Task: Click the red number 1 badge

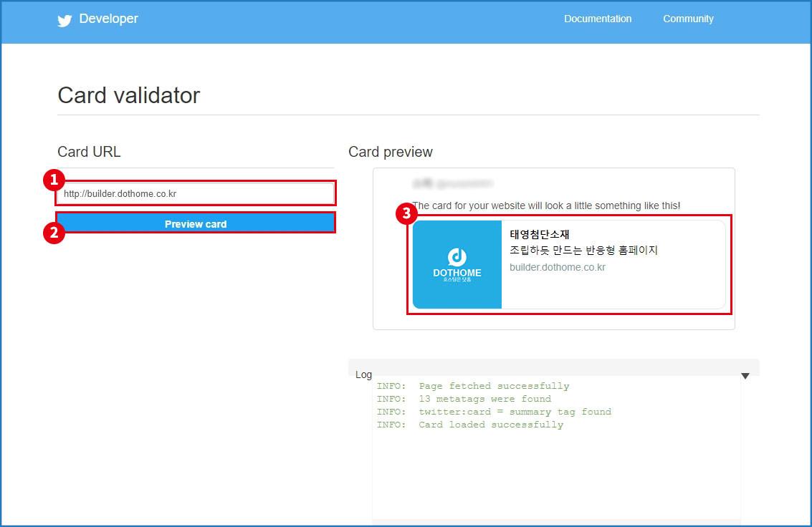Action: point(54,180)
